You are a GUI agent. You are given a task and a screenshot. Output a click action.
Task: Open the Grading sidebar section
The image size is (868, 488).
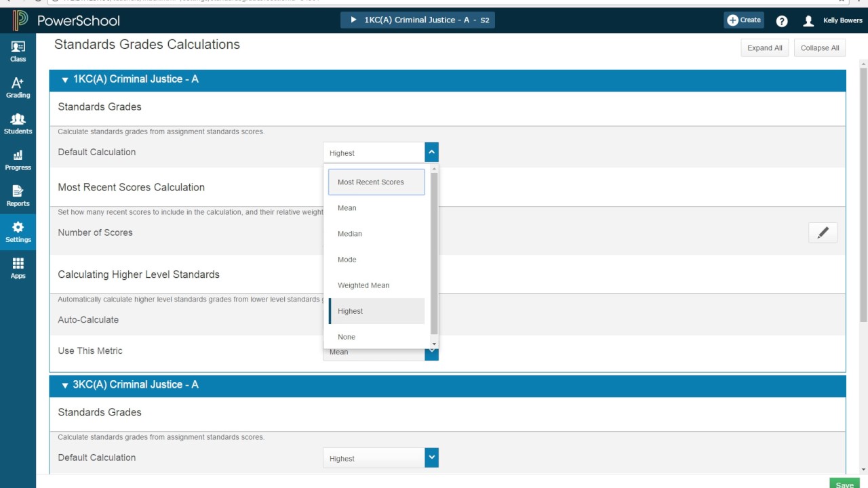(18, 87)
